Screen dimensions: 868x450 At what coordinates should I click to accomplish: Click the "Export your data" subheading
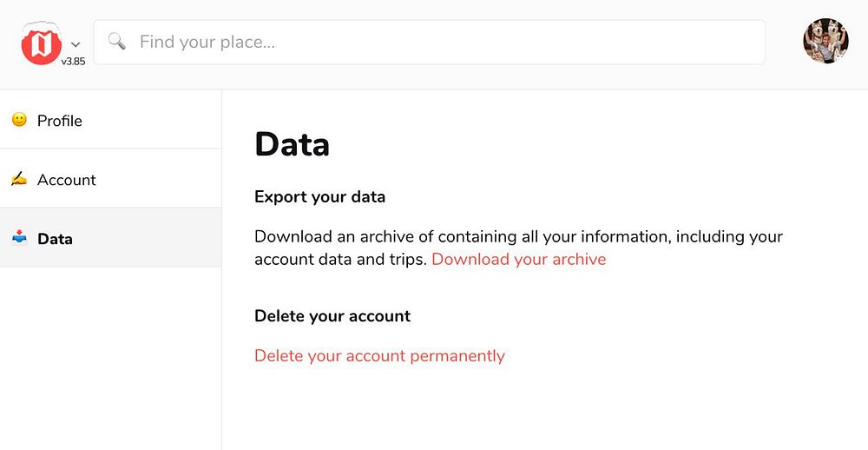319,196
